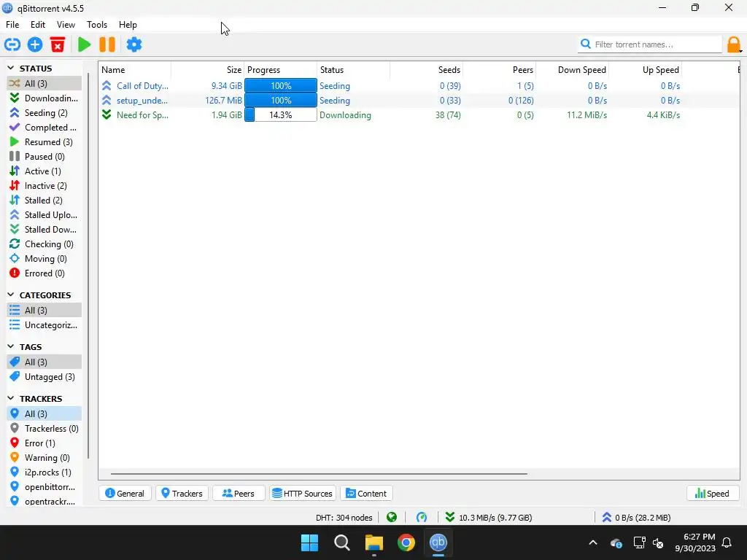Image resolution: width=747 pixels, height=560 pixels.
Task: Sort torrents by Seeds column
Action: [426, 70]
